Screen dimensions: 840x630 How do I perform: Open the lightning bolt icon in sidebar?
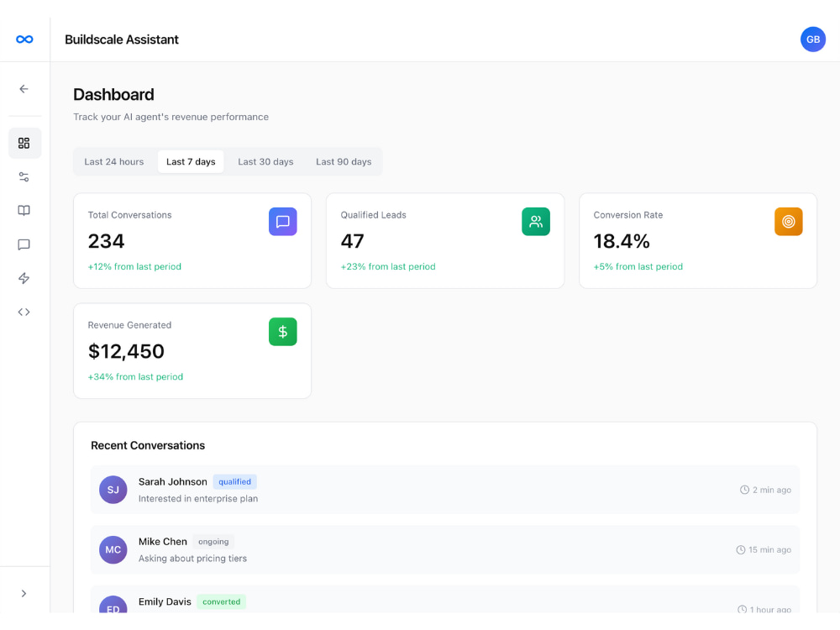(24, 278)
